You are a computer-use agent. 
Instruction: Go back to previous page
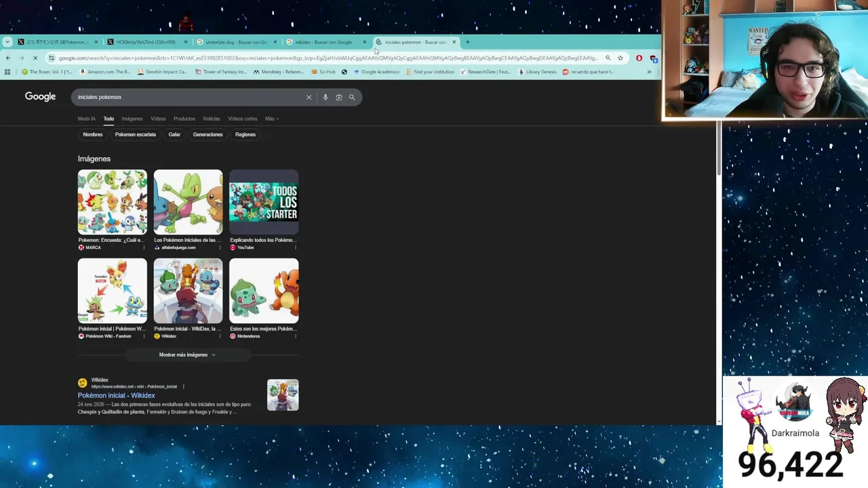[8, 58]
